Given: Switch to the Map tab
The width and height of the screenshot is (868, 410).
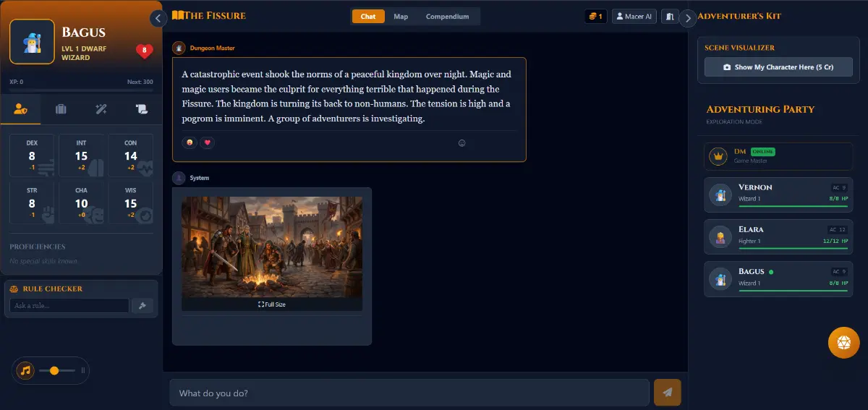Looking at the screenshot, I should point(401,16).
